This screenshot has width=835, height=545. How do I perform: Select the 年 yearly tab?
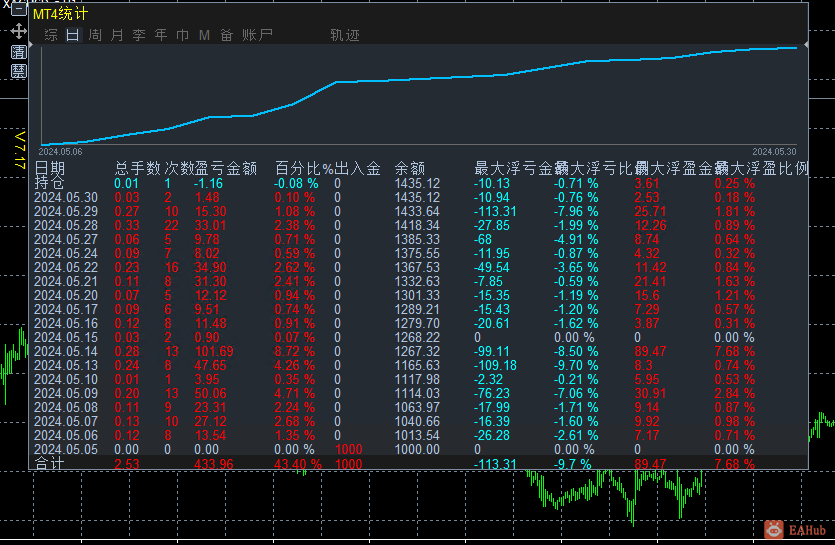[161, 35]
